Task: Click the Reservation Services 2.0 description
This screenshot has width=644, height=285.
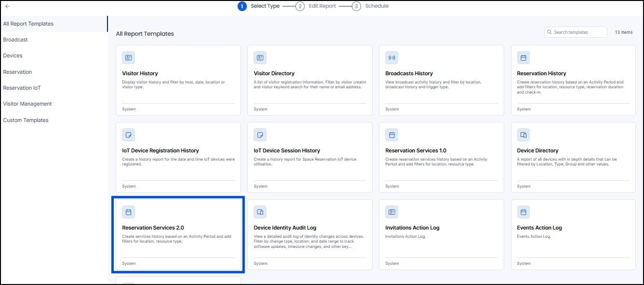Action: pyautogui.click(x=177, y=239)
